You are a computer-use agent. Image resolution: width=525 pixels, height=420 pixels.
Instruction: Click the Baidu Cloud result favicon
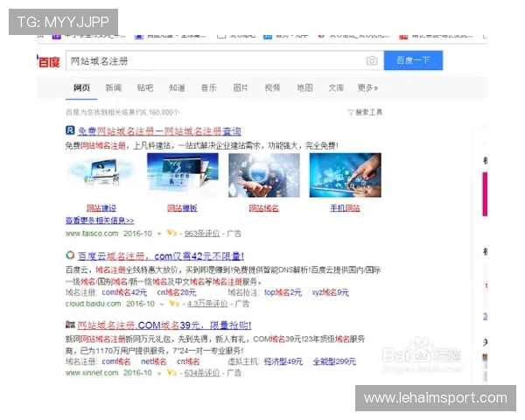70,255
